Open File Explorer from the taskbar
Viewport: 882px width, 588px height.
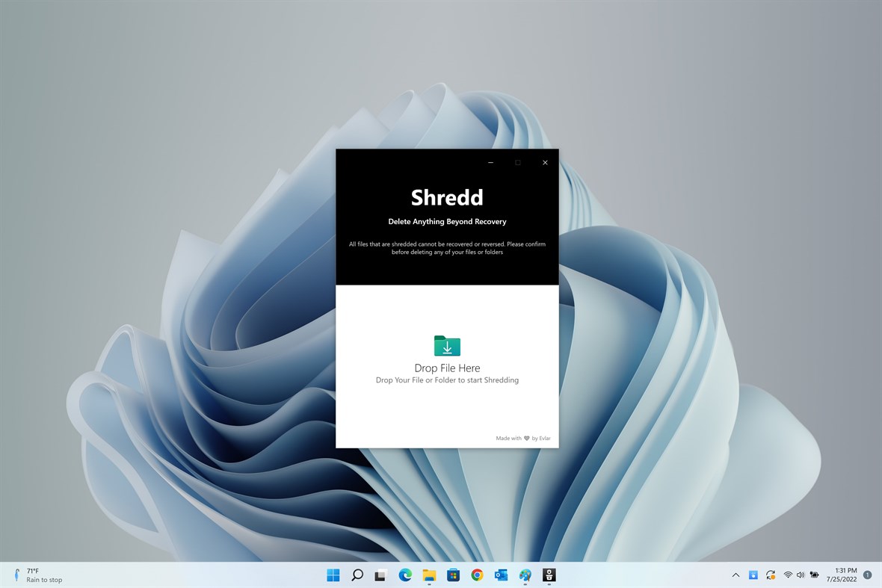point(429,575)
